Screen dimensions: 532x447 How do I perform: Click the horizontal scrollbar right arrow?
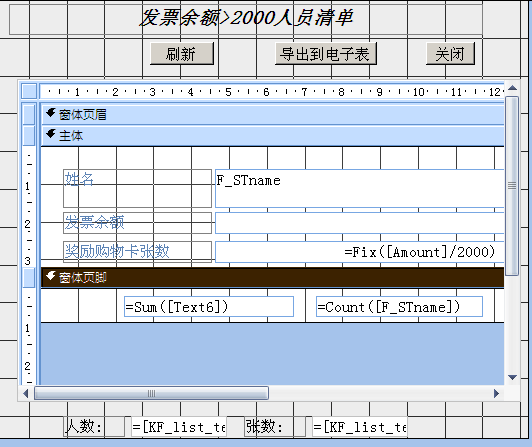(496, 394)
